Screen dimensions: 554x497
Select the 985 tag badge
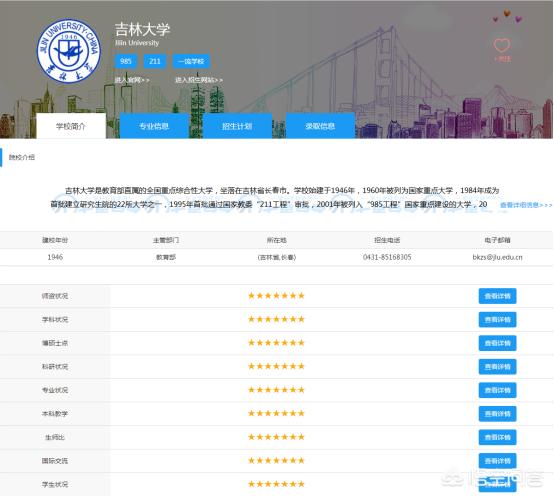click(126, 61)
